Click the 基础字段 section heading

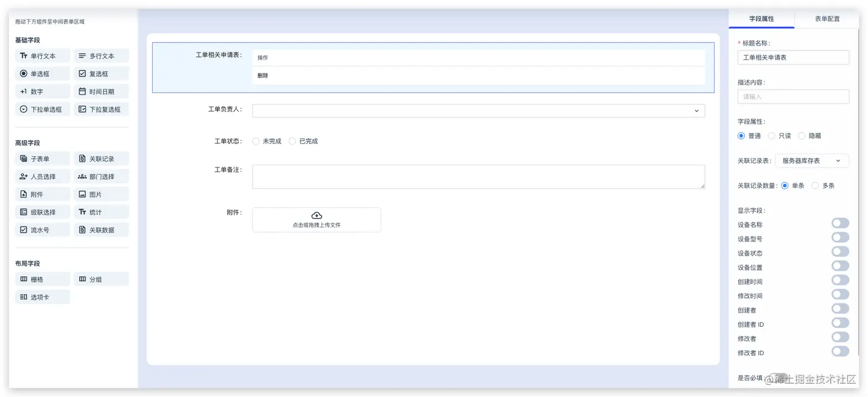pyautogui.click(x=28, y=40)
